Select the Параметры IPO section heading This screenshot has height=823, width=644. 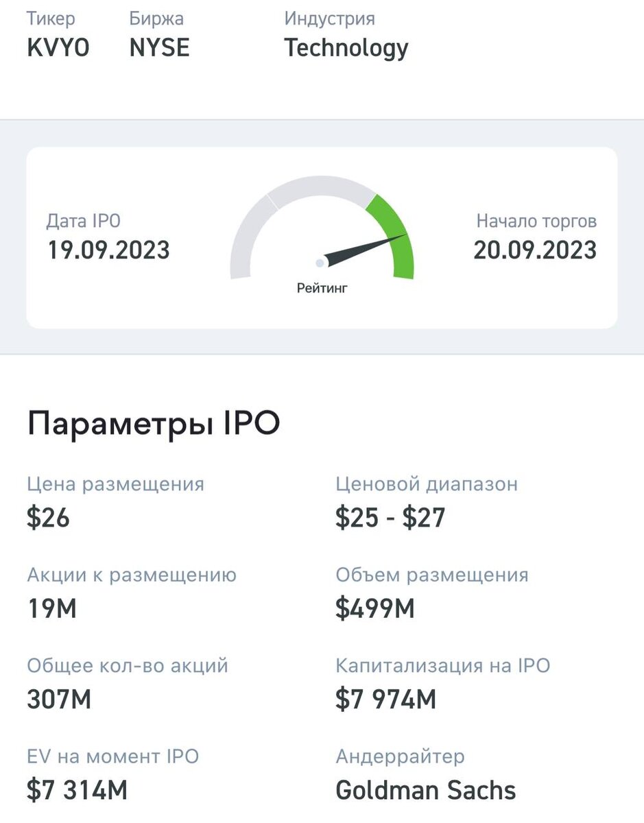tap(154, 425)
